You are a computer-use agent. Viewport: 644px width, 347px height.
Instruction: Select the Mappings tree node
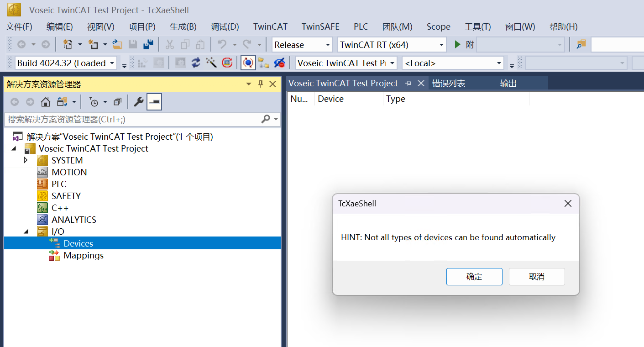pos(84,255)
